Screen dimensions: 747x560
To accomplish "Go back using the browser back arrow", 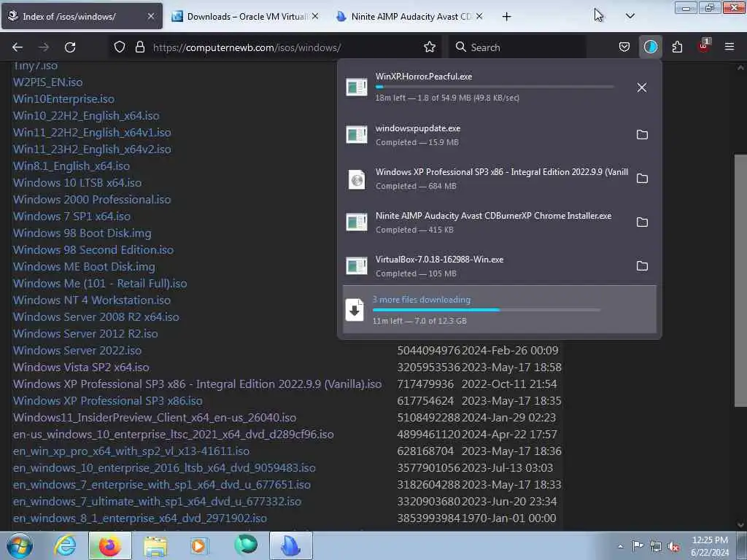I will pos(18,47).
